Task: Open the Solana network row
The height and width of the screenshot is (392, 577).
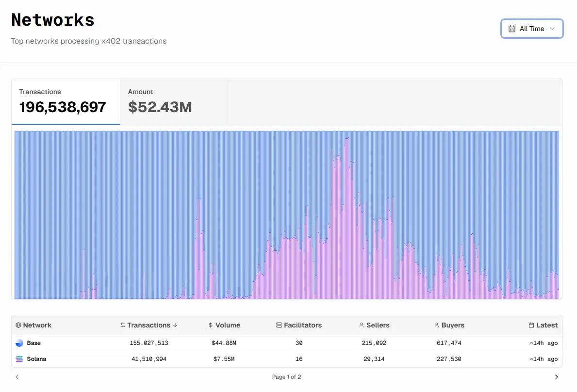Action: pos(287,359)
